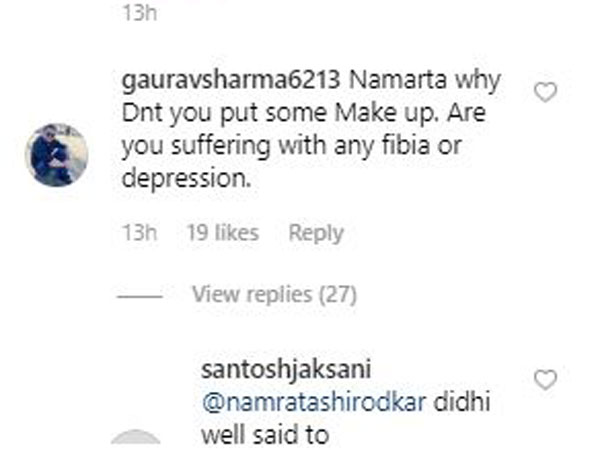Expand View replies (27)
Viewport: 600px width, 450px height.
tap(274, 295)
